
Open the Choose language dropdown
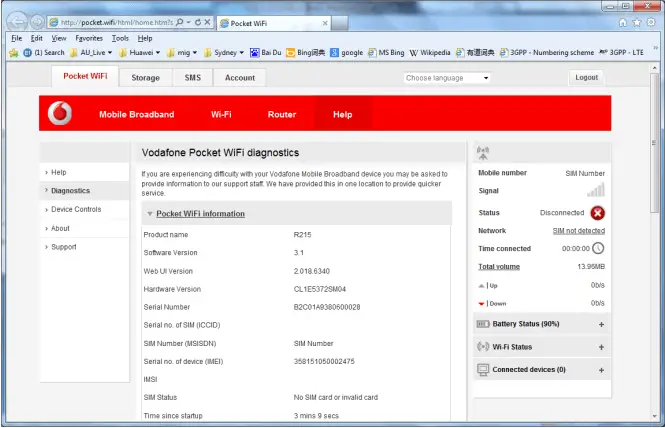[447, 78]
